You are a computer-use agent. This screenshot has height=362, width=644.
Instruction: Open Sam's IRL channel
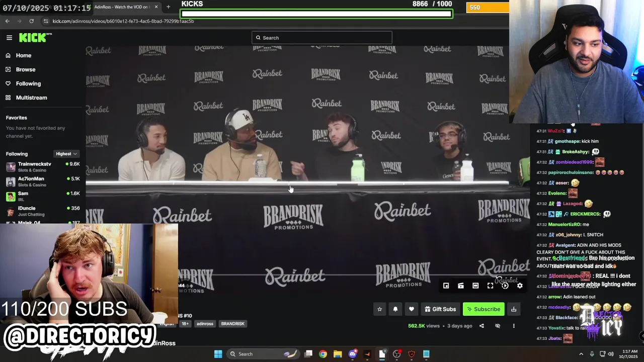43,196
